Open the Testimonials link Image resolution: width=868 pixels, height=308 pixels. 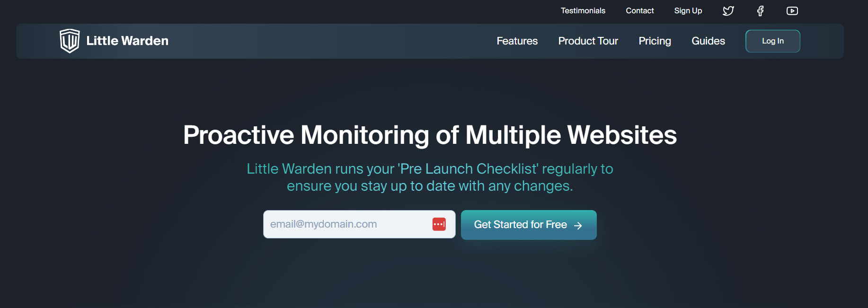pyautogui.click(x=583, y=11)
